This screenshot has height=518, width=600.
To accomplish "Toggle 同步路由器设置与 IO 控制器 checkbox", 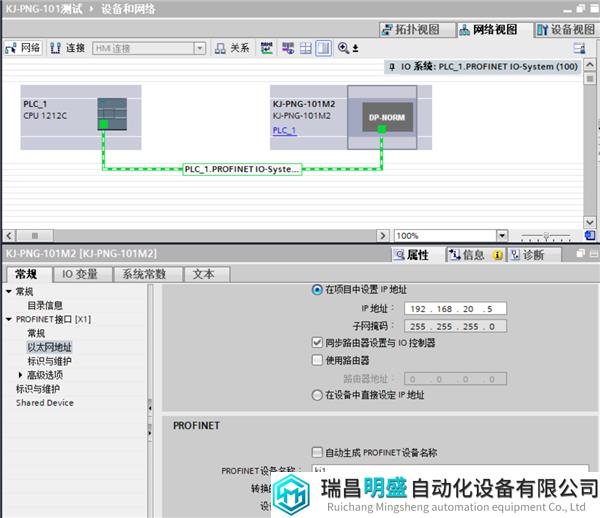I will tap(317, 342).
